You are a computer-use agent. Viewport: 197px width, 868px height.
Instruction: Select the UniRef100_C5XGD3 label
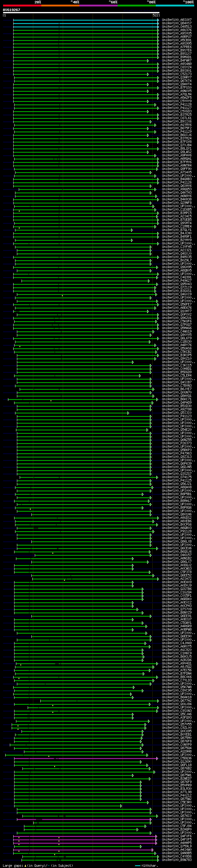[x=177, y=111]
